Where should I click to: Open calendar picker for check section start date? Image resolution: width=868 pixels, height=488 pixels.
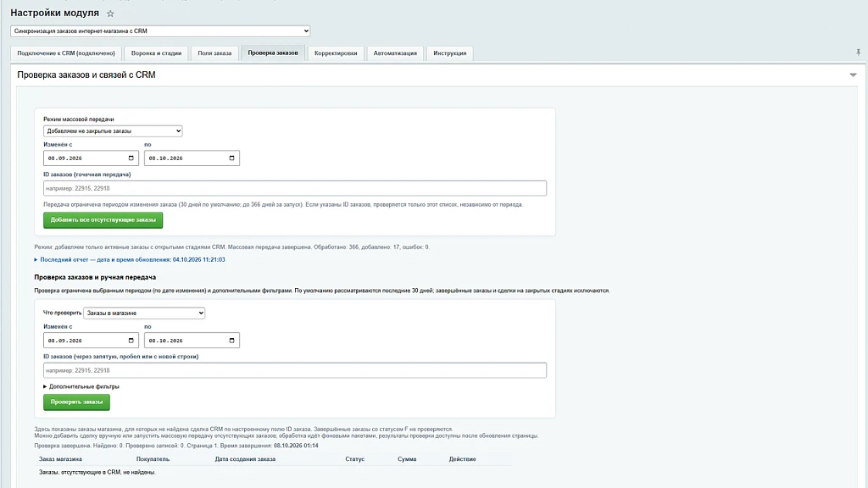(131, 341)
